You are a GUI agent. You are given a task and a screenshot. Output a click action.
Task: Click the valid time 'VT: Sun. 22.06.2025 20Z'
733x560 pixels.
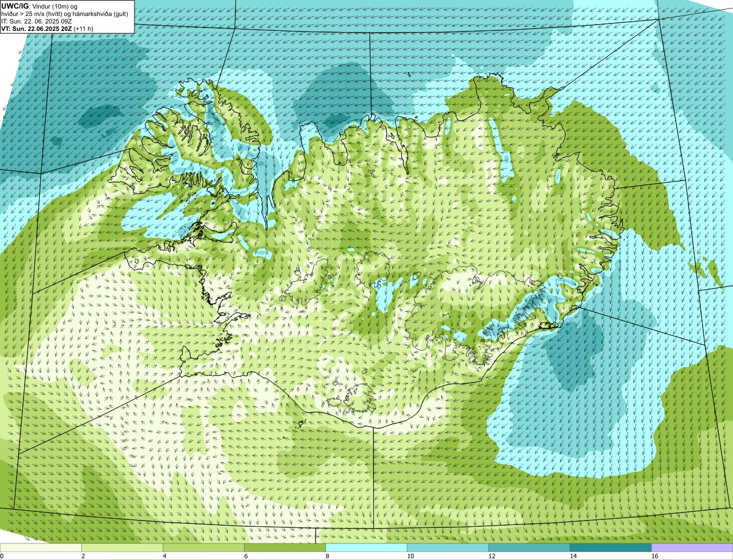[x=37, y=28]
